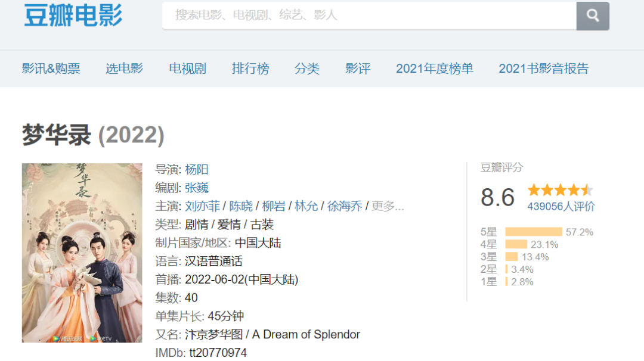Click the 豆瓣评分 heading
644x361 pixels.
click(501, 167)
